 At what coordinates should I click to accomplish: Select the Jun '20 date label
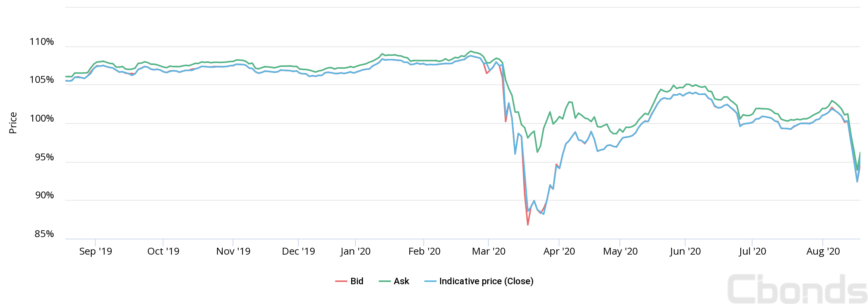(x=685, y=251)
